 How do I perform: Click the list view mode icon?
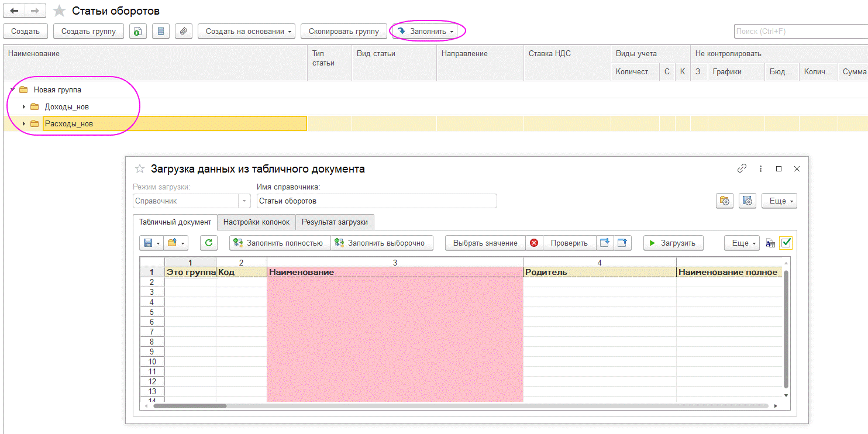coord(161,32)
